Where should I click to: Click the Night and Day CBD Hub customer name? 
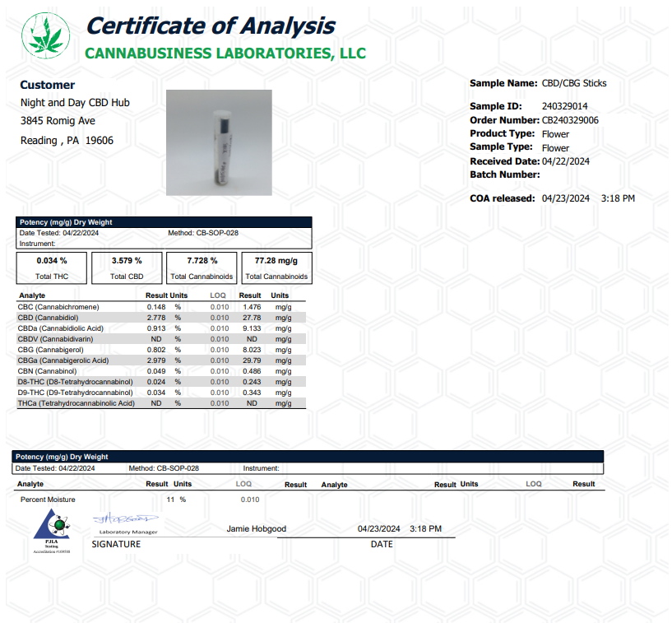tap(75, 103)
